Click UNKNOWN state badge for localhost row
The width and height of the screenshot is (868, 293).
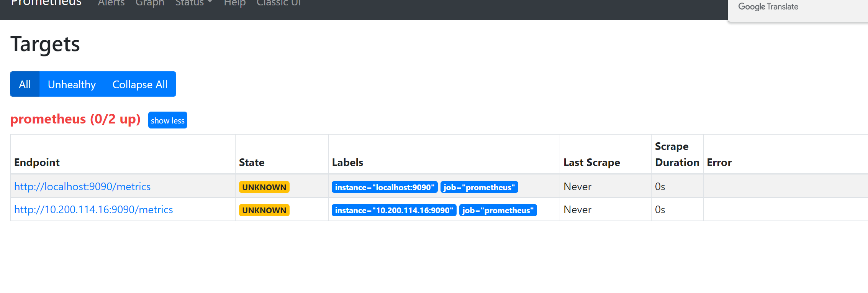point(264,187)
